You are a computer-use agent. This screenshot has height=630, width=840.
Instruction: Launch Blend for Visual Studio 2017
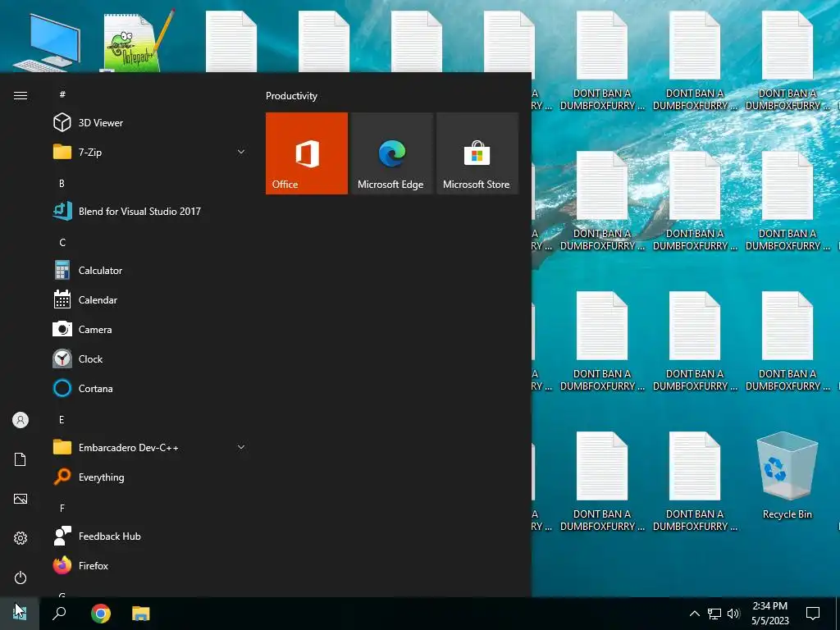[150, 211]
